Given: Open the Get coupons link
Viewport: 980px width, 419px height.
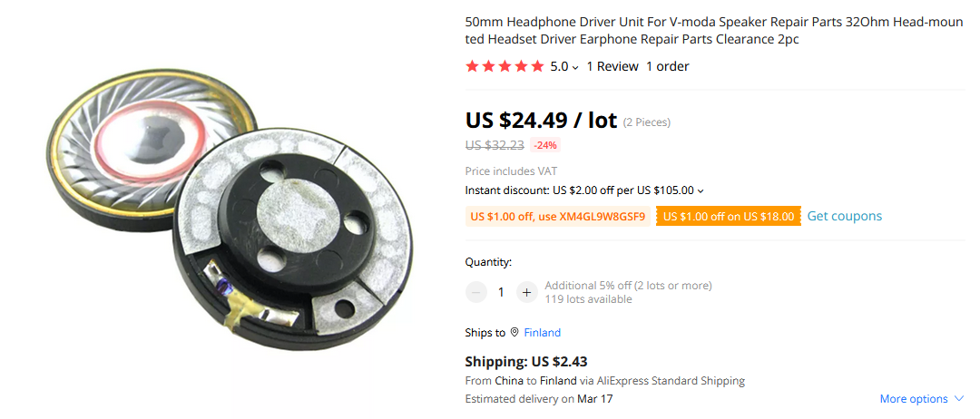Looking at the screenshot, I should pyautogui.click(x=845, y=216).
